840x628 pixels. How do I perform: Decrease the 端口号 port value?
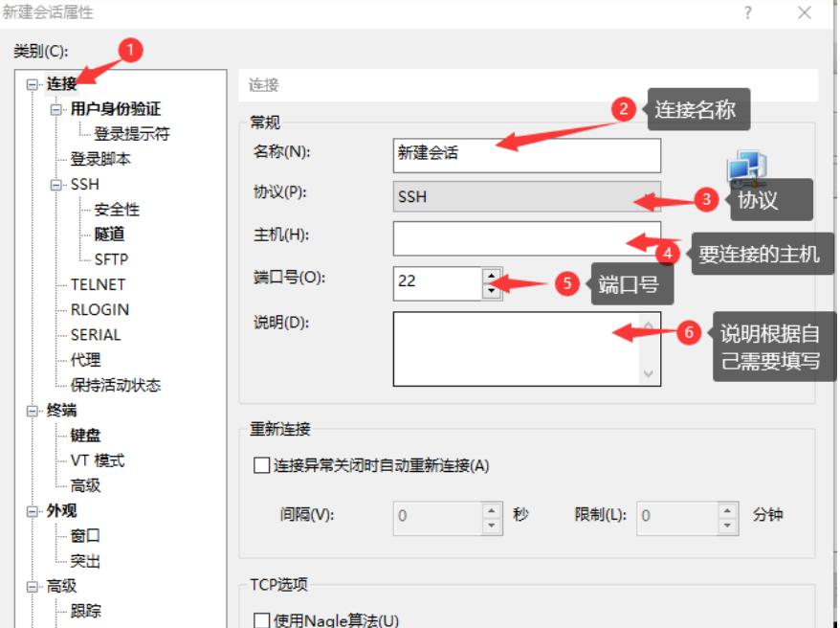tap(491, 291)
